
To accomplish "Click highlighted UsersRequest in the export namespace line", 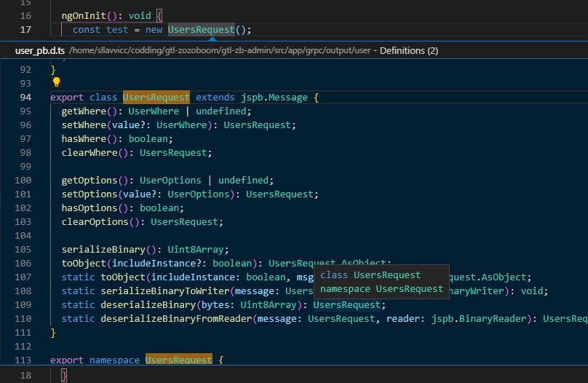I will pyautogui.click(x=179, y=360).
